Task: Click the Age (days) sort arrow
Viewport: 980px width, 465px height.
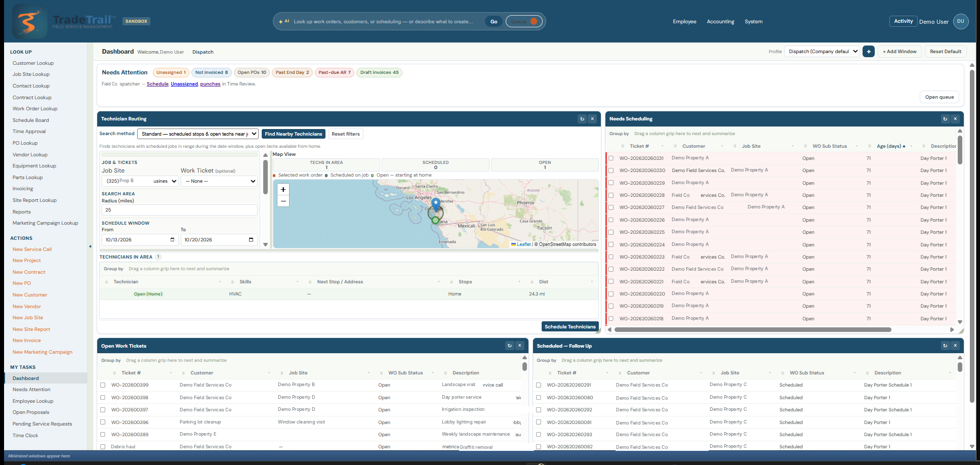Action: click(x=904, y=146)
